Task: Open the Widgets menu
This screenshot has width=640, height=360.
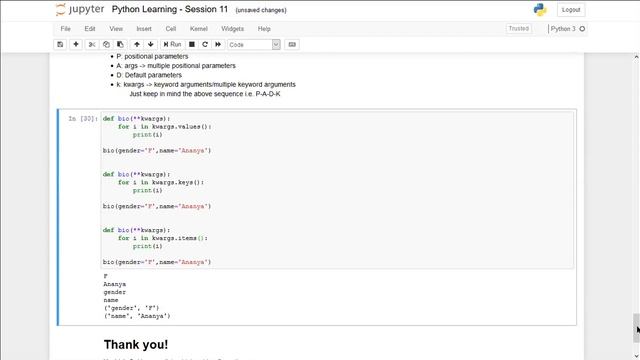Action: pos(232,29)
